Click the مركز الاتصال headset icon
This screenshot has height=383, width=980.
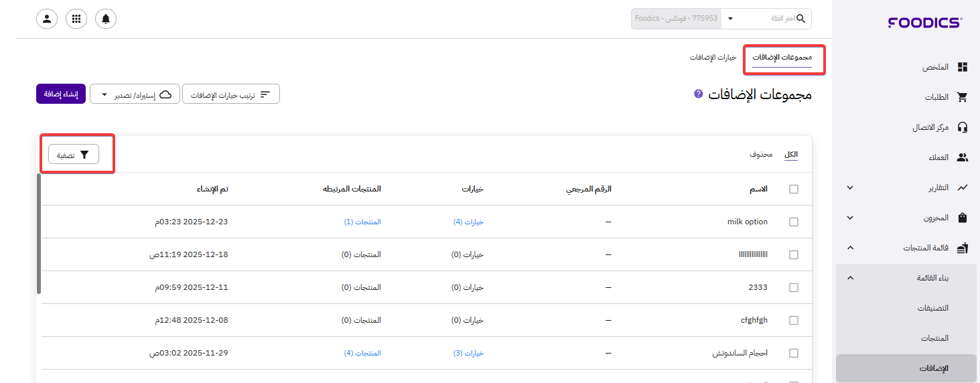point(963,127)
